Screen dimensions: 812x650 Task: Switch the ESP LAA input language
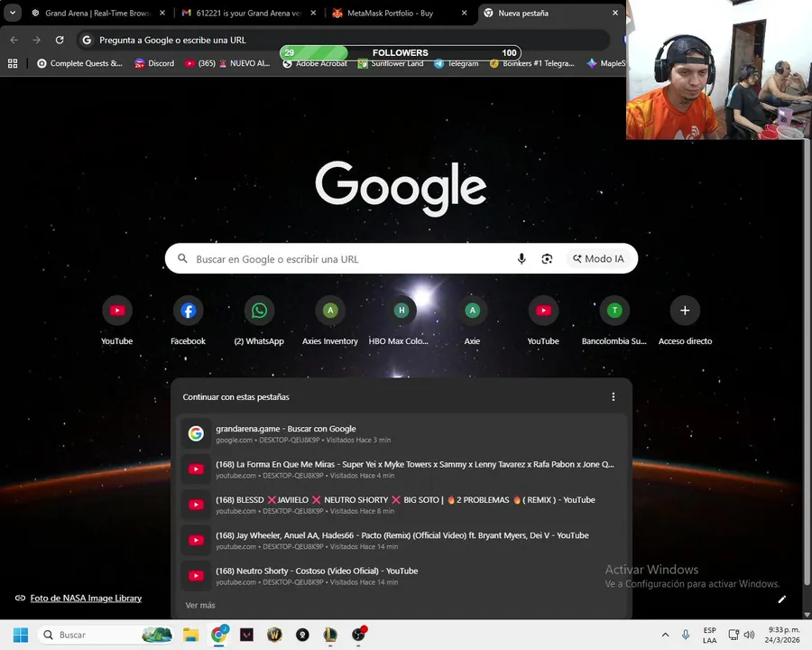tap(709, 635)
